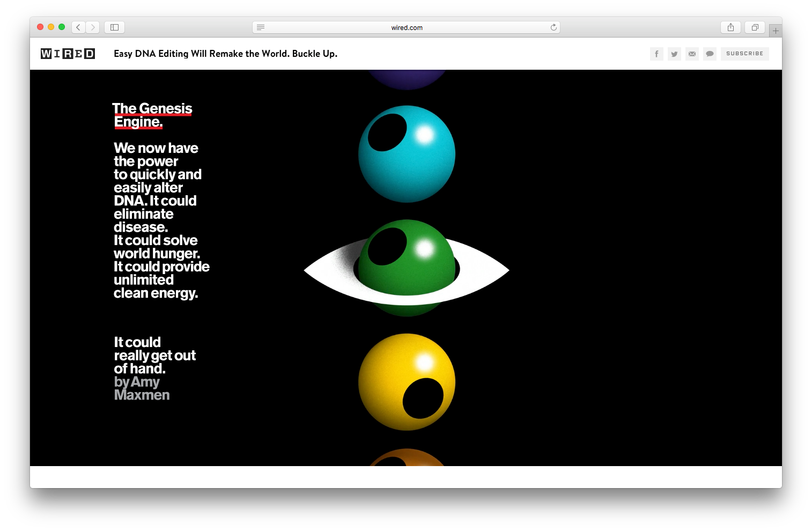Image resolution: width=812 pixels, height=531 pixels.
Task: Share the article on Facebook
Action: pyautogui.click(x=656, y=54)
